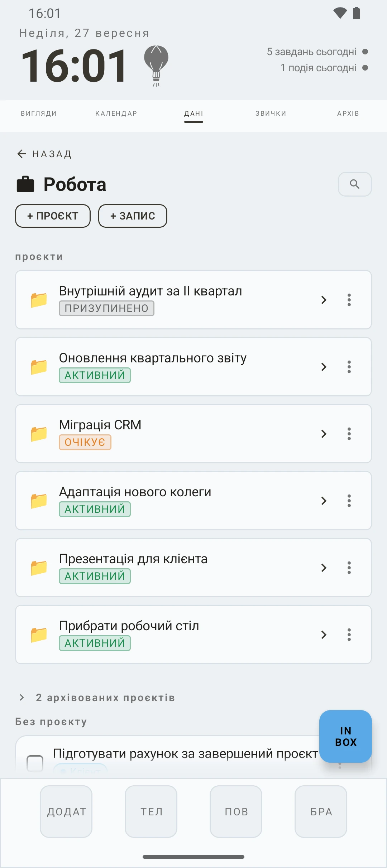
Task: Click folder icon of Прибрати робочий стіл
Action: 39,635
